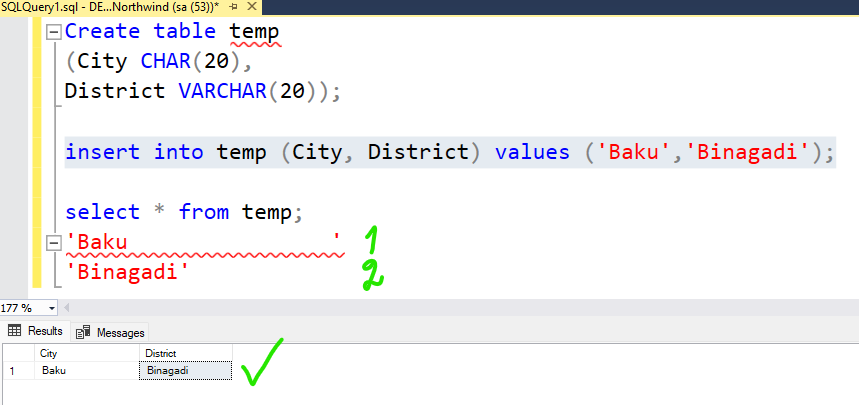Collapse the Create table code block
The image size is (859, 405).
tap(53, 32)
